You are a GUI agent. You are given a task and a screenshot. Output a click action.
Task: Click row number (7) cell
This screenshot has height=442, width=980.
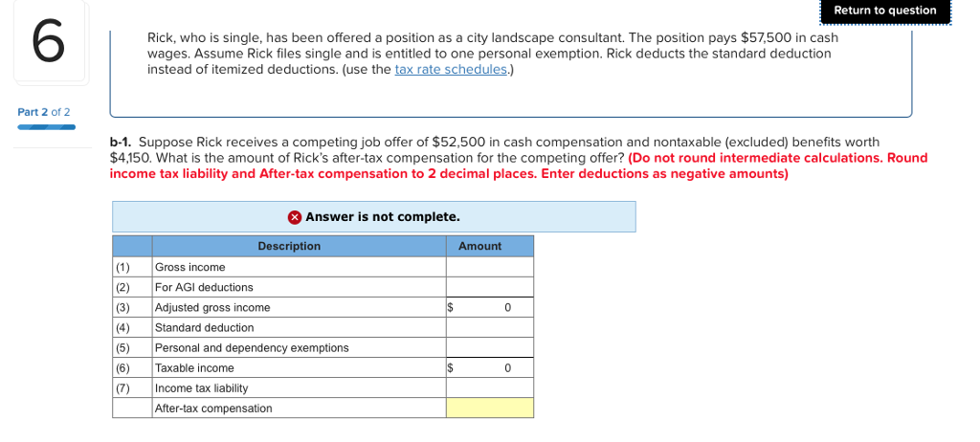[x=122, y=387]
